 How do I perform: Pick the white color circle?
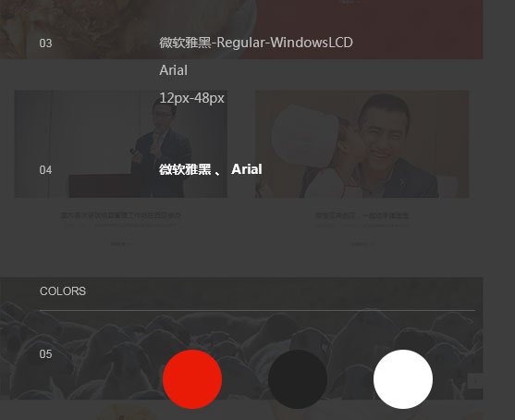(x=403, y=379)
